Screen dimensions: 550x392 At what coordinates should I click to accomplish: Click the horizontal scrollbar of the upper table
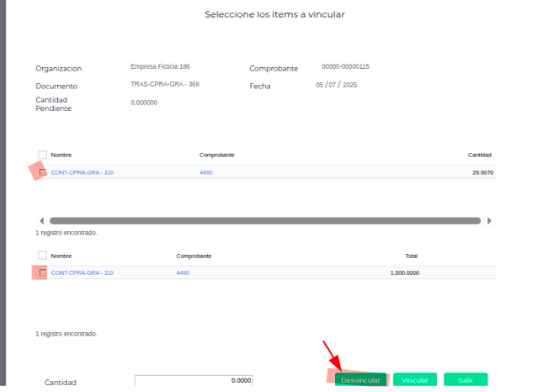265,220
